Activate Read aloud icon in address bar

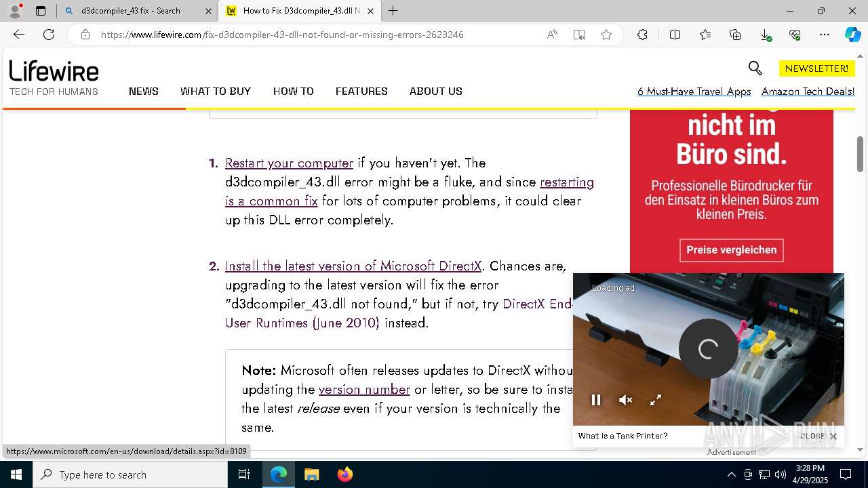pyautogui.click(x=552, y=35)
